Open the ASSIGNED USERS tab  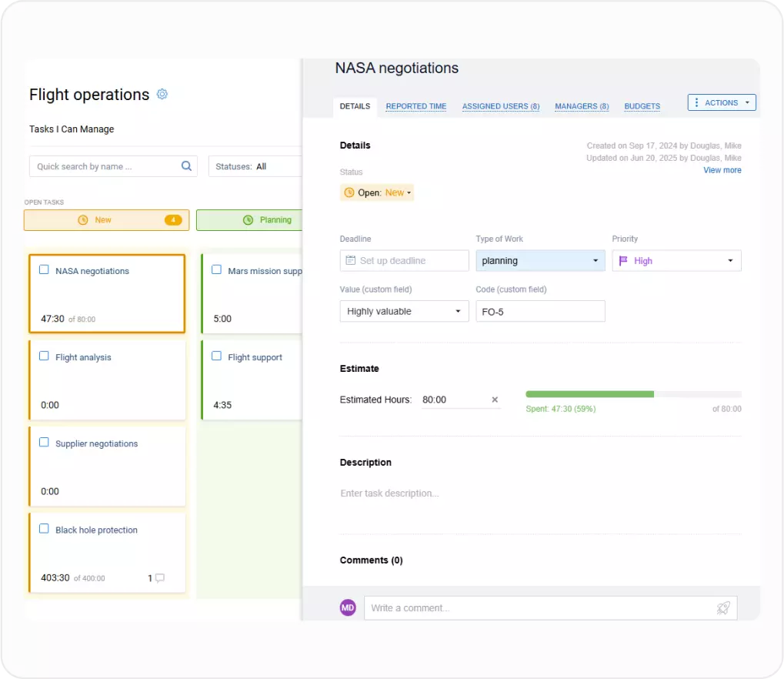coord(500,106)
